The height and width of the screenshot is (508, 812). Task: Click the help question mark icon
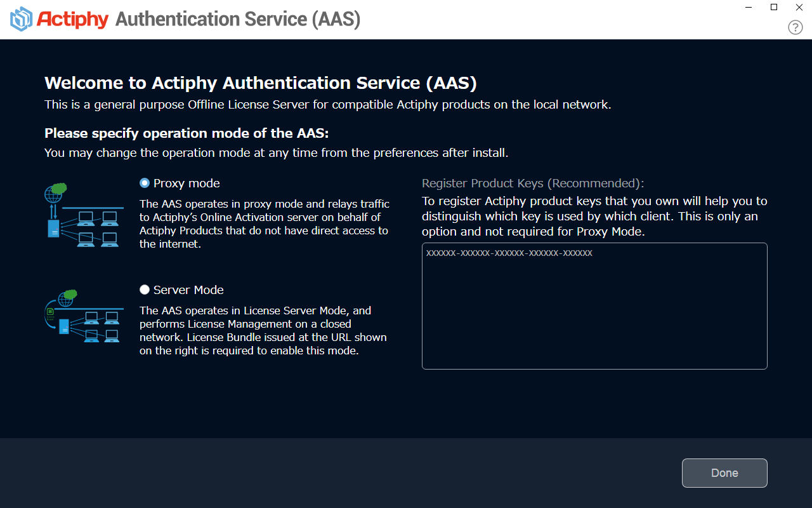click(x=795, y=27)
